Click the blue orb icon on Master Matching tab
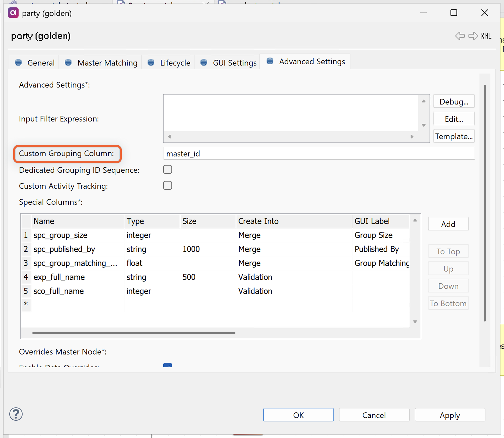Viewport: 504px width, 438px height. 68,62
